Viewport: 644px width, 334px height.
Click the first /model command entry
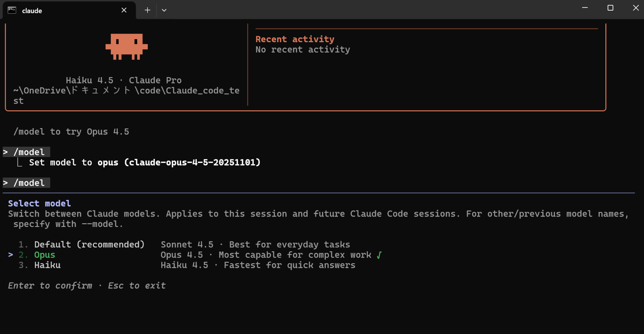29,152
